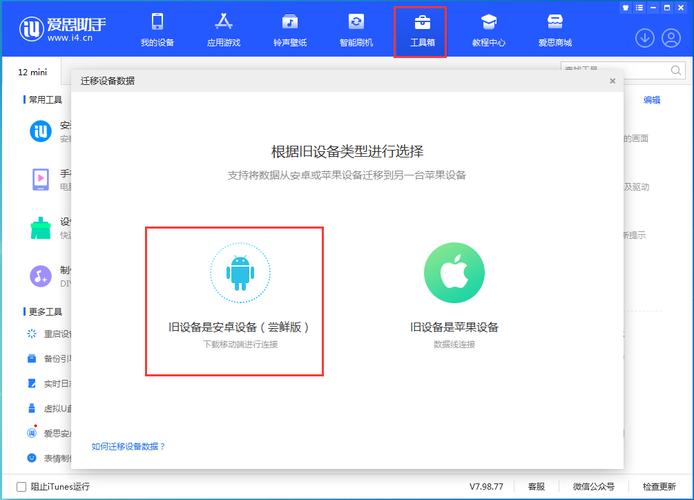694x500 pixels.
Task: Click the download manager arrow icon
Action: [x=645, y=38]
